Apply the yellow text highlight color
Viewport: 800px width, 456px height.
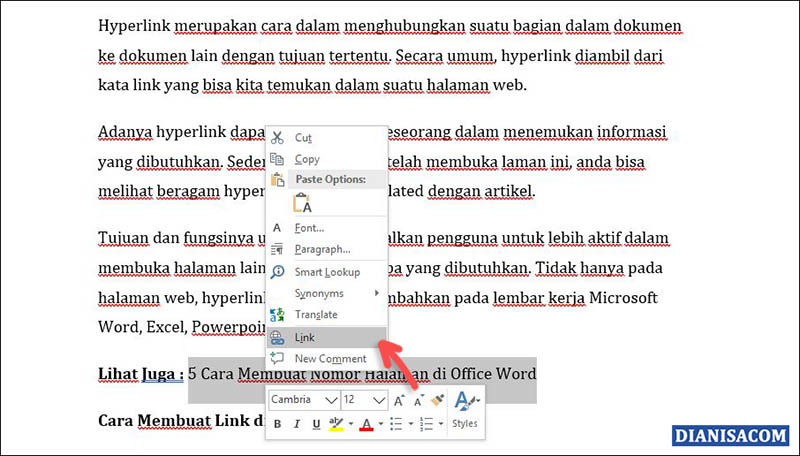(x=337, y=424)
